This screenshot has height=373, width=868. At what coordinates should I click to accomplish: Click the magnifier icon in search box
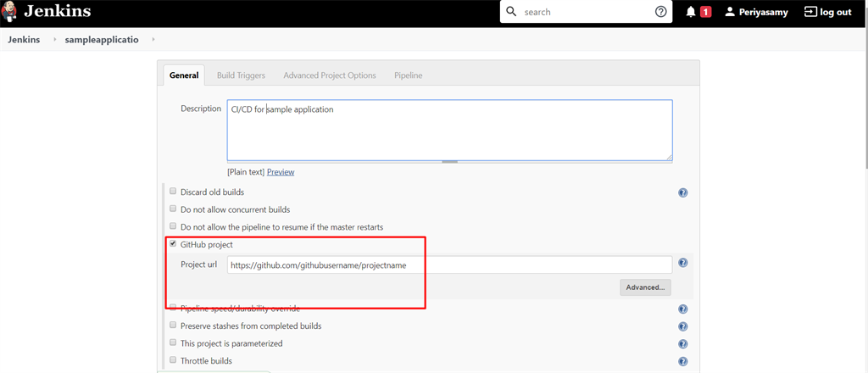pos(511,12)
